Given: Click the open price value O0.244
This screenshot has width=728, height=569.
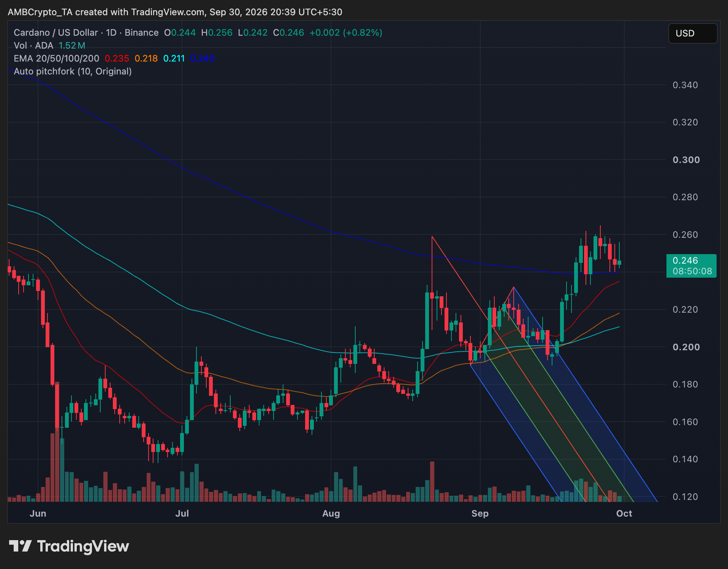Looking at the screenshot, I should point(180,33).
